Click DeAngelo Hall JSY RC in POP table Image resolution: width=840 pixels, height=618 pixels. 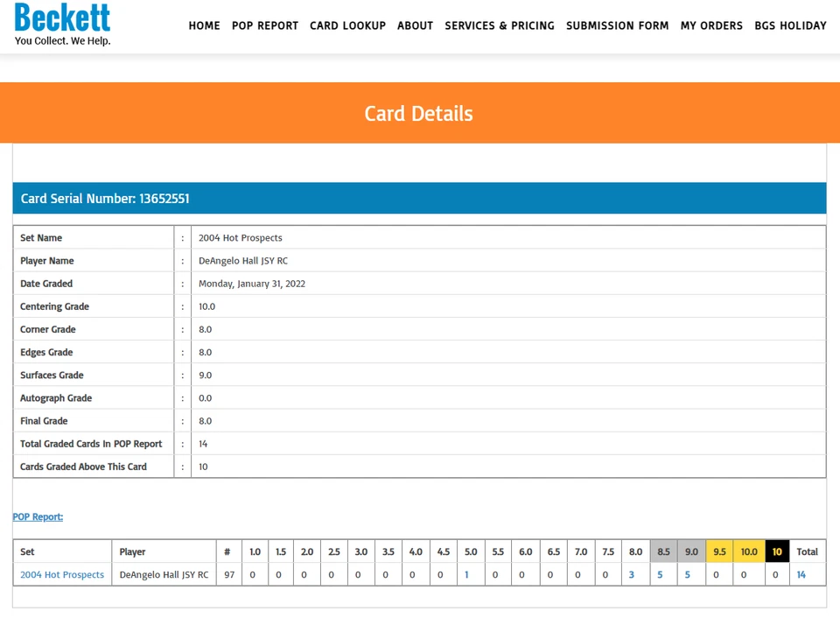164,574
